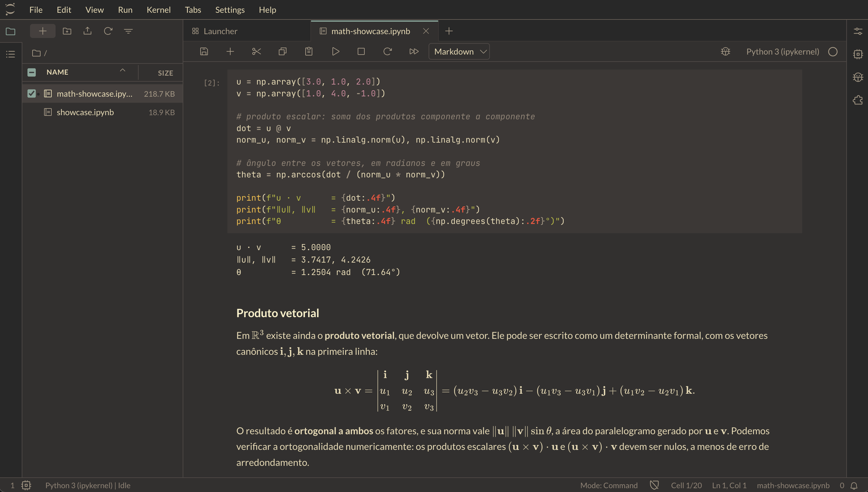This screenshot has width=868, height=492.
Task: Restart kernel and run all cells
Action: tap(414, 51)
